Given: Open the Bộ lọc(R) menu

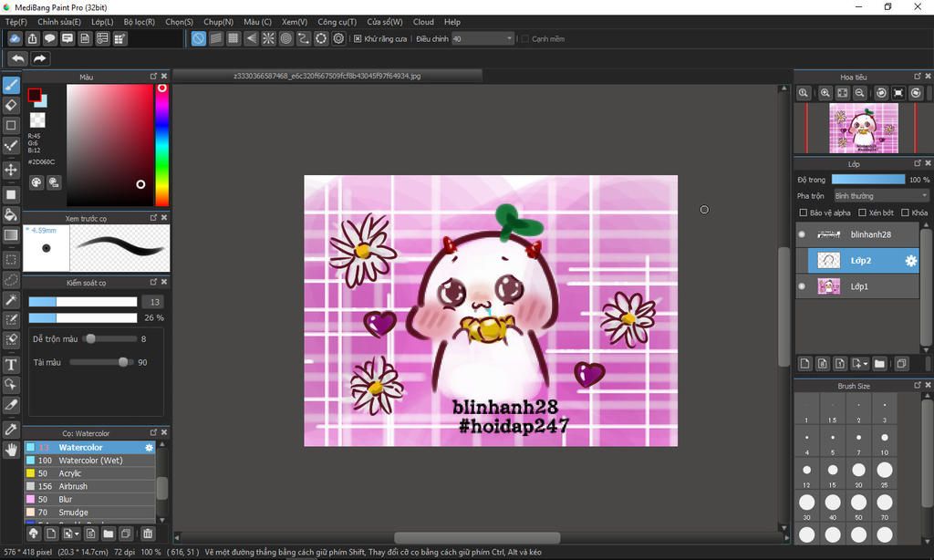Looking at the screenshot, I should tap(140, 22).
